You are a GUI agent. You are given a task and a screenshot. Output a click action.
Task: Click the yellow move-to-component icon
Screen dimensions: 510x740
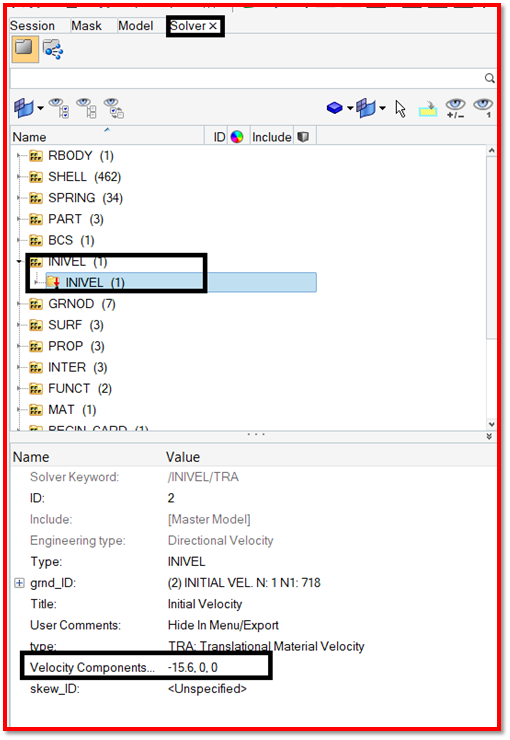point(427,109)
